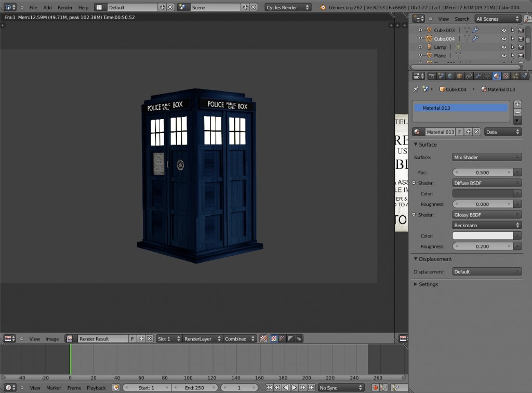Screen dimensions: 532x393
Task: Add a new material slot with plus button
Action: coord(517,103)
